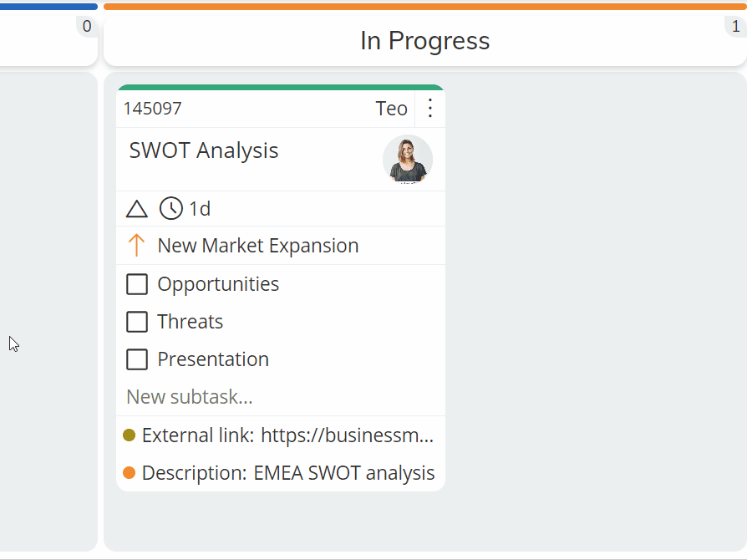
Task: Click the clock deadline icon
Action: tap(171, 209)
